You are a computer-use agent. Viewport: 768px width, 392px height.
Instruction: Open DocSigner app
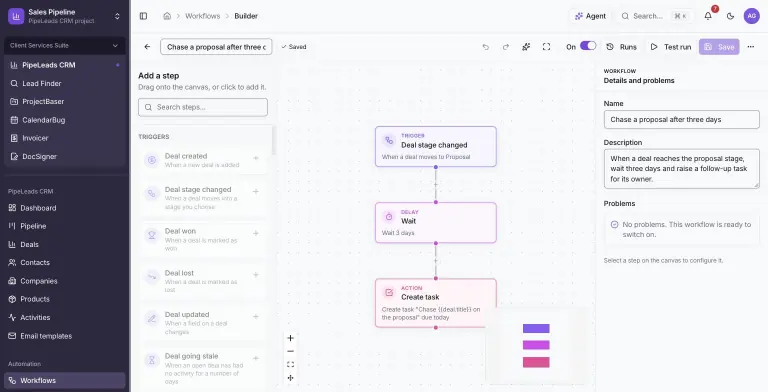[x=64, y=157]
